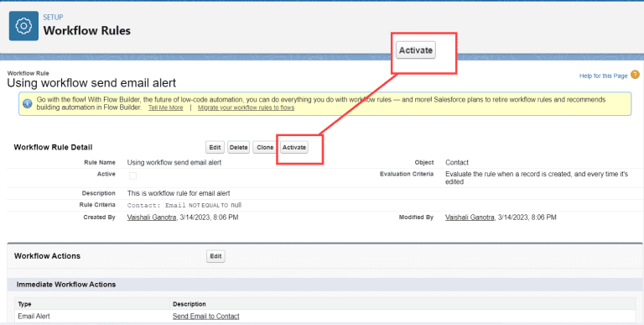Clone this workflow rule
The width and height of the screenshot is (644, 325).
pos(265,147)
